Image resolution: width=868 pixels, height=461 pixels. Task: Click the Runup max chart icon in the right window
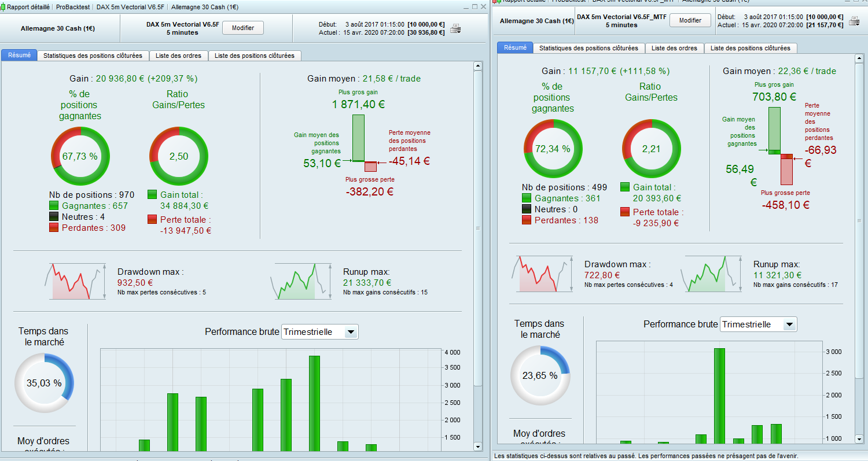click(x=711, y=274)
